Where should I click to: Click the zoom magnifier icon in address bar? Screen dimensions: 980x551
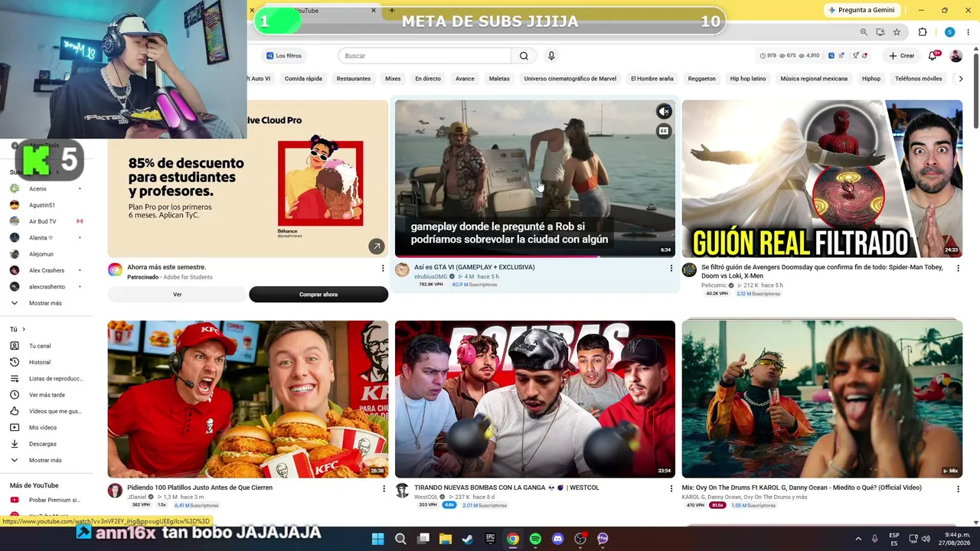pos(864,32)
